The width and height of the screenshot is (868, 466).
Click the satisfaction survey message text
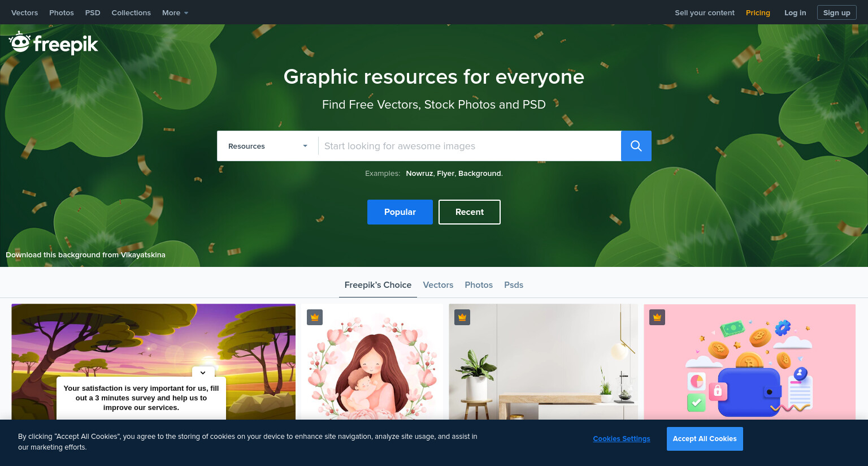click(x=141, y=398)
